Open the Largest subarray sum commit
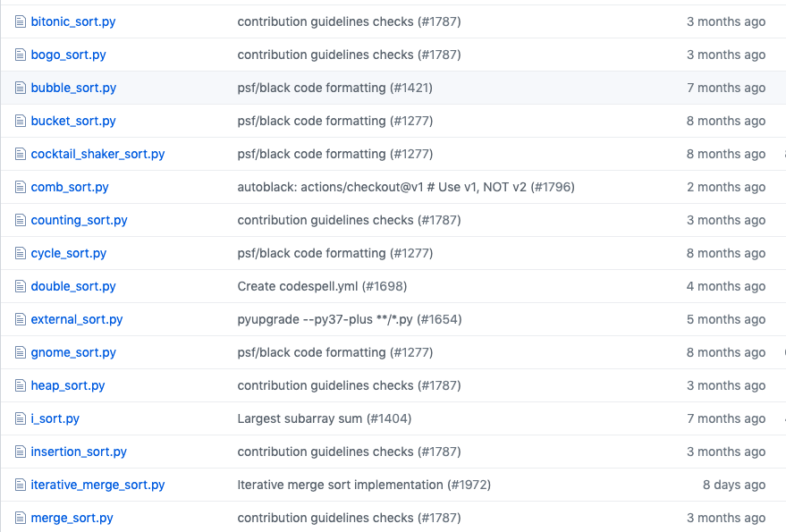Viewport: 786px width, 532px height. click(x=325, y=418)
